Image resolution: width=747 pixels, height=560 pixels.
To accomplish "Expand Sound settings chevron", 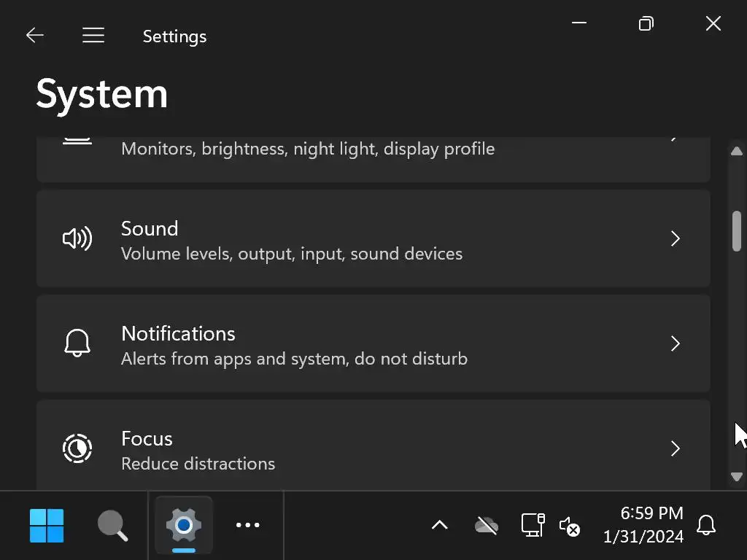I will pos(676,238).
